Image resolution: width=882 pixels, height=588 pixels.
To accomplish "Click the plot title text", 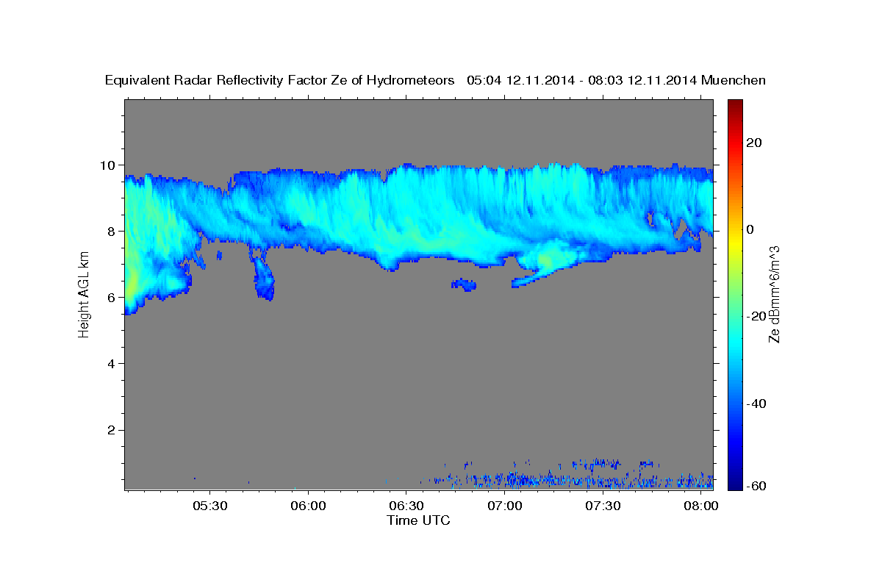I will coord(435,80).
